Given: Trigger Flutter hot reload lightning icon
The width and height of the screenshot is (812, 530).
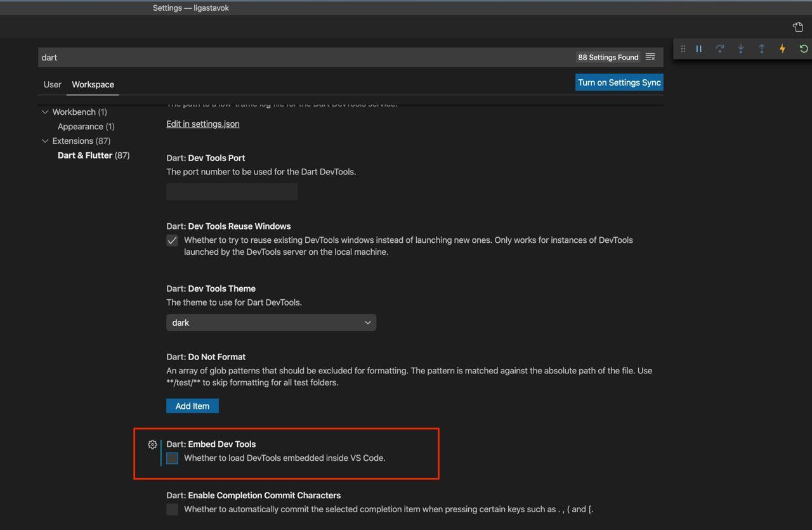Looking at the screenshot, I should pos(782,49).
